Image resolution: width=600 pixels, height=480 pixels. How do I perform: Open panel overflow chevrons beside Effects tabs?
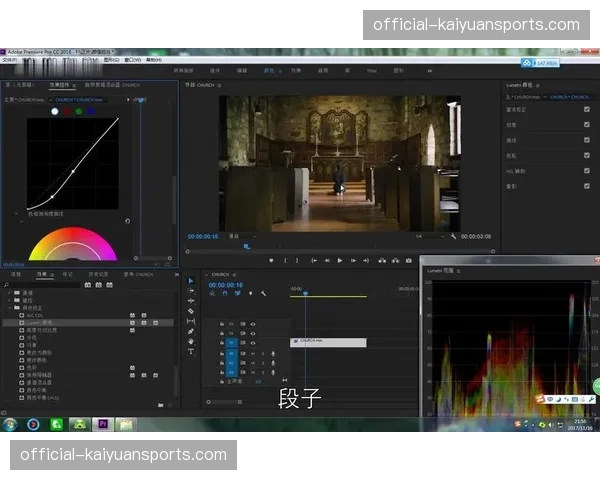point(176,274)
